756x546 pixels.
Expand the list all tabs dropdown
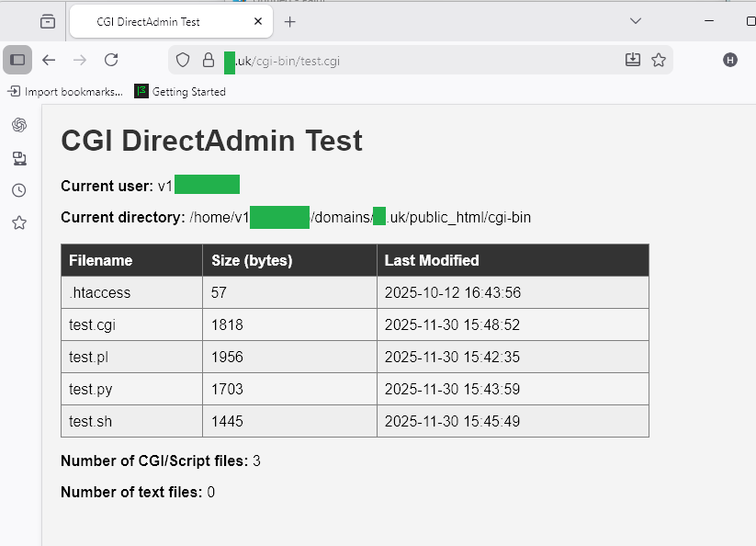636,20
